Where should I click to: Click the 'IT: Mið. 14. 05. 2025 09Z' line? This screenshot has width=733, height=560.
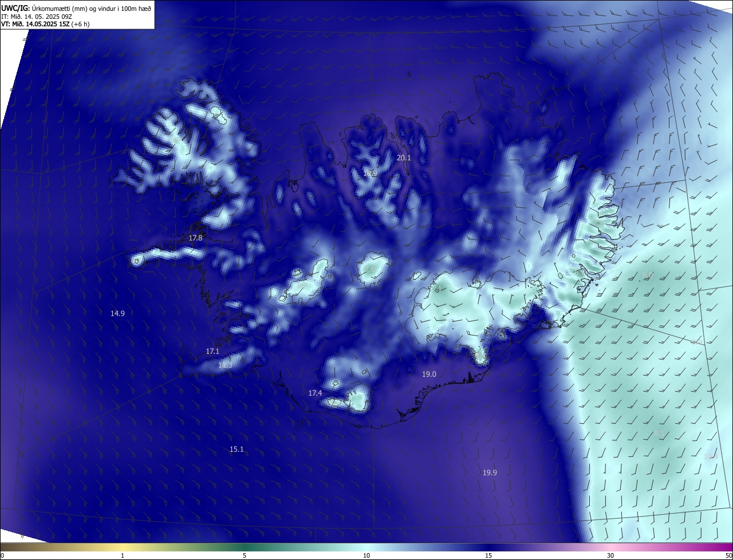[x=36, y=17]
